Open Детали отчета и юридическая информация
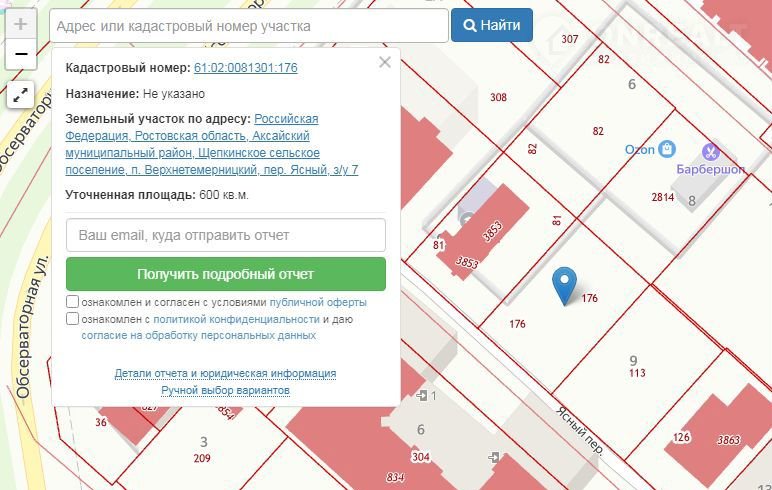Image resolution: width=772 pixels, height=490 pixels. click(x=225, y=373)
